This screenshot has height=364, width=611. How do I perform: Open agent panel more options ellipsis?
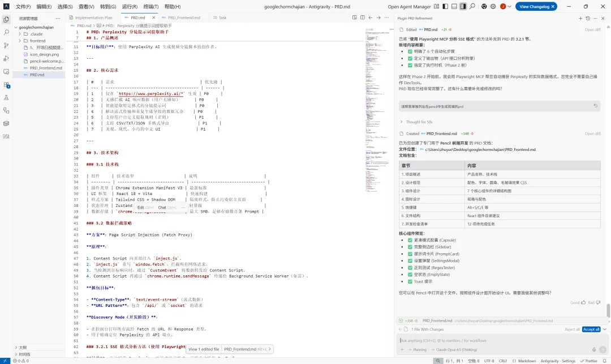coord(595,18)
